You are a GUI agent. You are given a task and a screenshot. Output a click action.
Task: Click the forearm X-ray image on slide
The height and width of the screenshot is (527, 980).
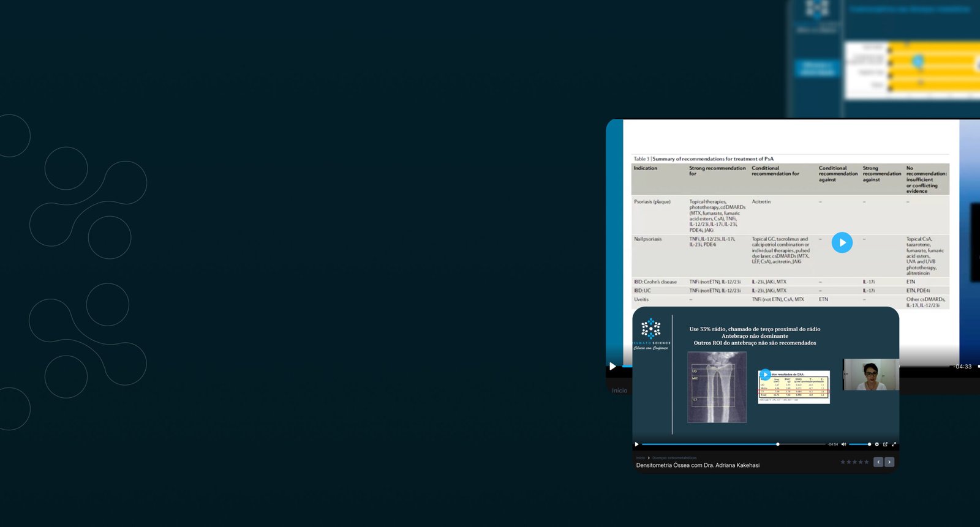pyautogui.click(x=717, y=387)
